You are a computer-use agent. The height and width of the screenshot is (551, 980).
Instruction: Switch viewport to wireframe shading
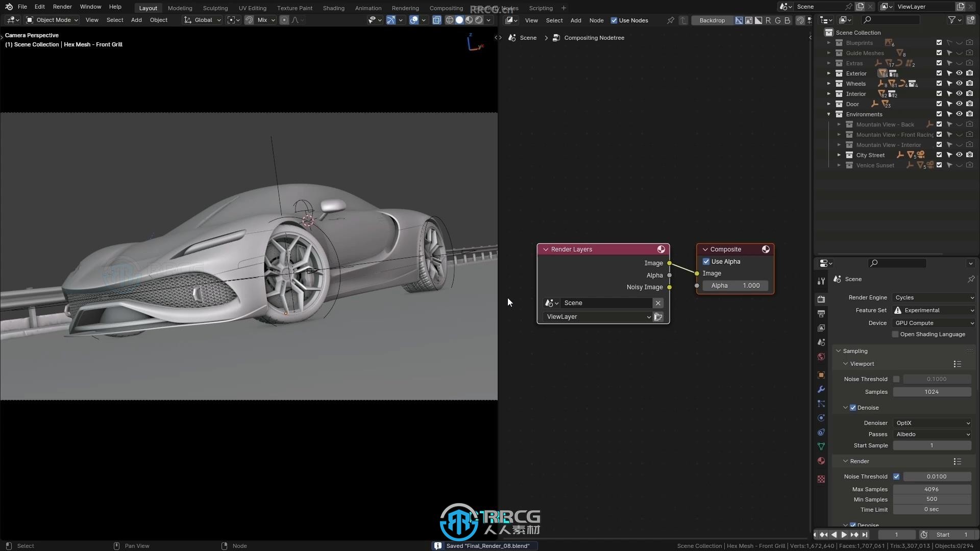click(x=450, y=20)
